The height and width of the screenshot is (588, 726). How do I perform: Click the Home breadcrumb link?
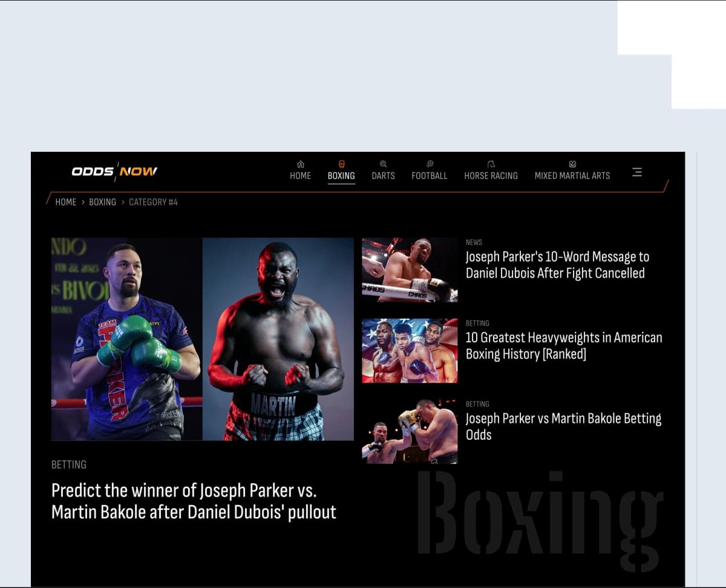(x=65, y=202)
